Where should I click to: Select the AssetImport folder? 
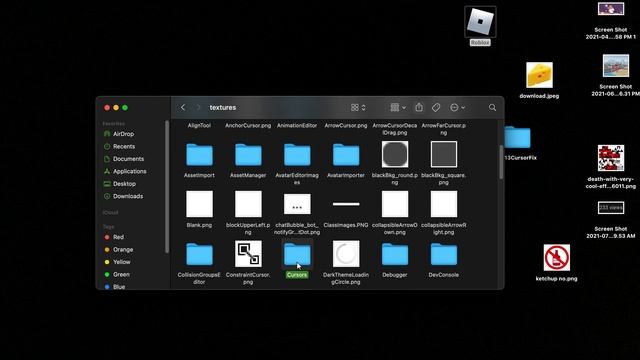click(x=199, y=155)
